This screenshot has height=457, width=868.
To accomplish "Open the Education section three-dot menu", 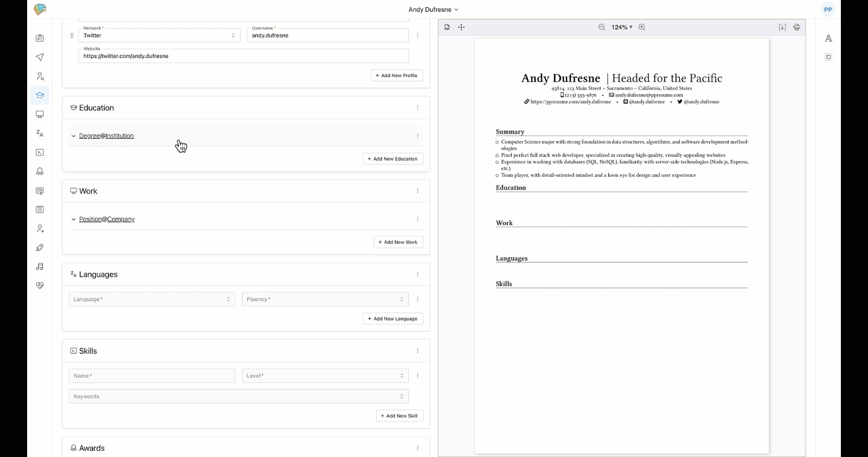I will pos(417,108).
